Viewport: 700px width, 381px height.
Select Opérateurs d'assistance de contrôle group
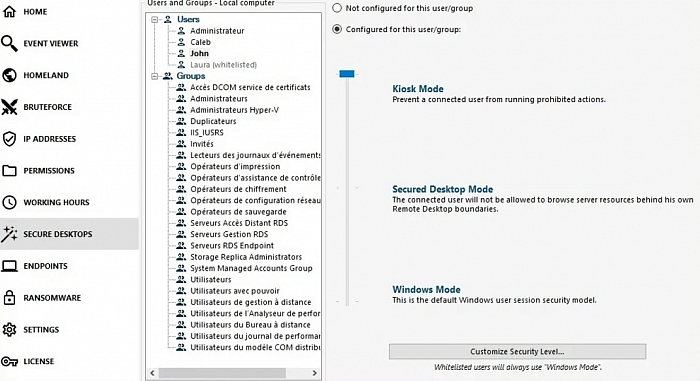pos(255,178)
